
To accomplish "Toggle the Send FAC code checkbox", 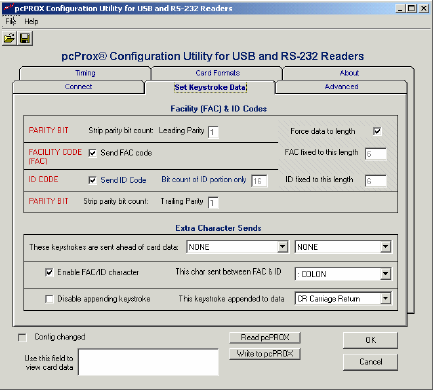I will click(92, 153).
